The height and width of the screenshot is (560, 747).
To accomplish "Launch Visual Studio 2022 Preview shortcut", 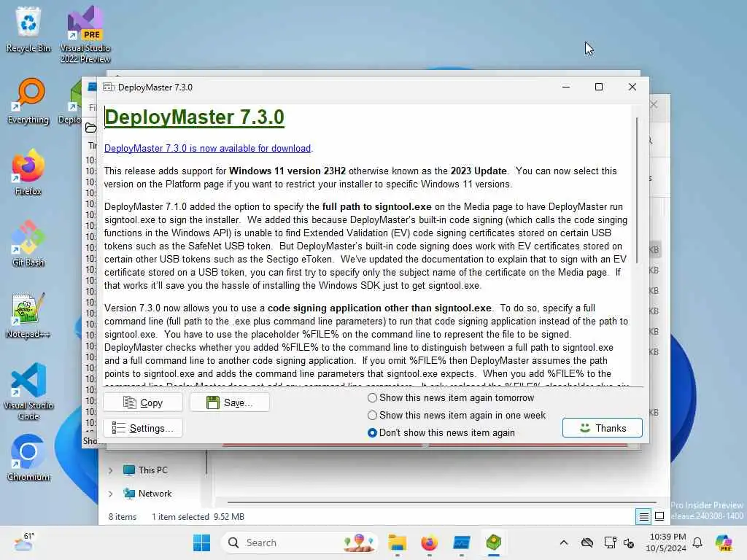I will [x=85, y=34].
